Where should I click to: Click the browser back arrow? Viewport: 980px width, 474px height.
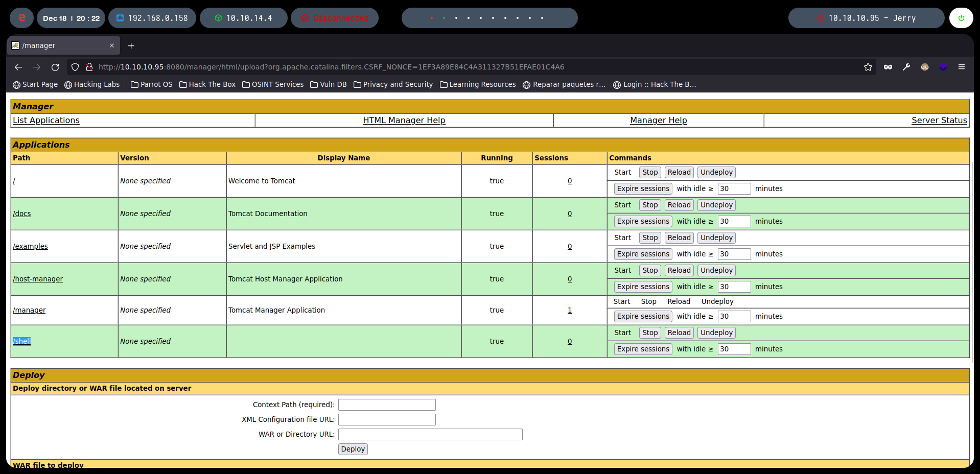point(18,67)
